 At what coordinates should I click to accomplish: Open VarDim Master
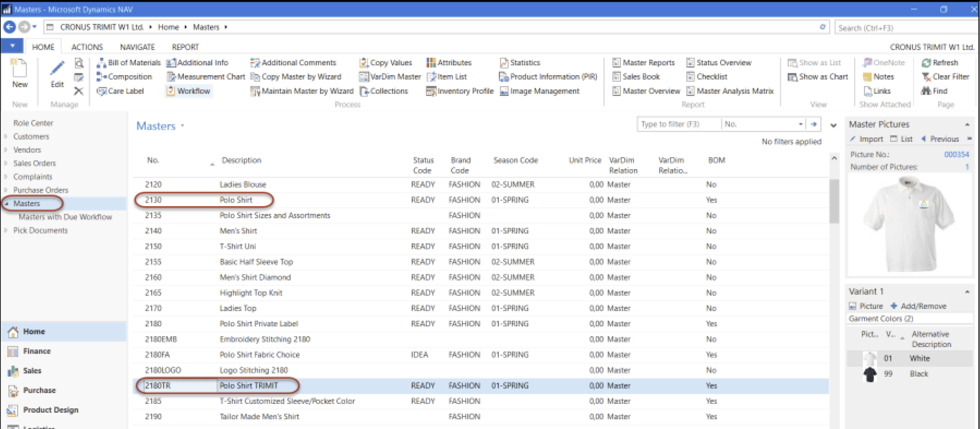[x=390, y=77]
